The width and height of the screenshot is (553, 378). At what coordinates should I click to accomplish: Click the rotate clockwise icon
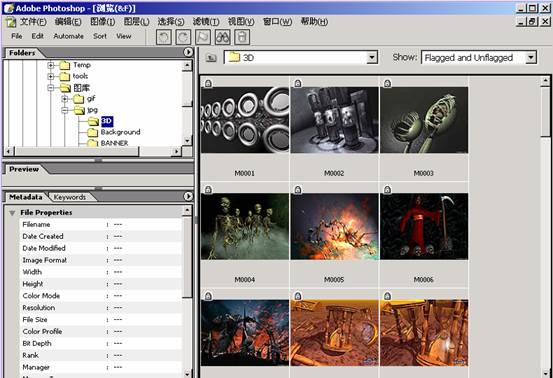click(183, 37)
